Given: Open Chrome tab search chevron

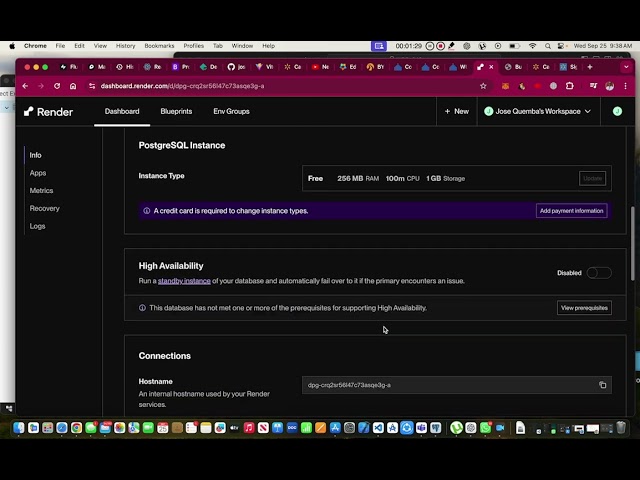Looking at the screenshot, I should coord(626,67).
